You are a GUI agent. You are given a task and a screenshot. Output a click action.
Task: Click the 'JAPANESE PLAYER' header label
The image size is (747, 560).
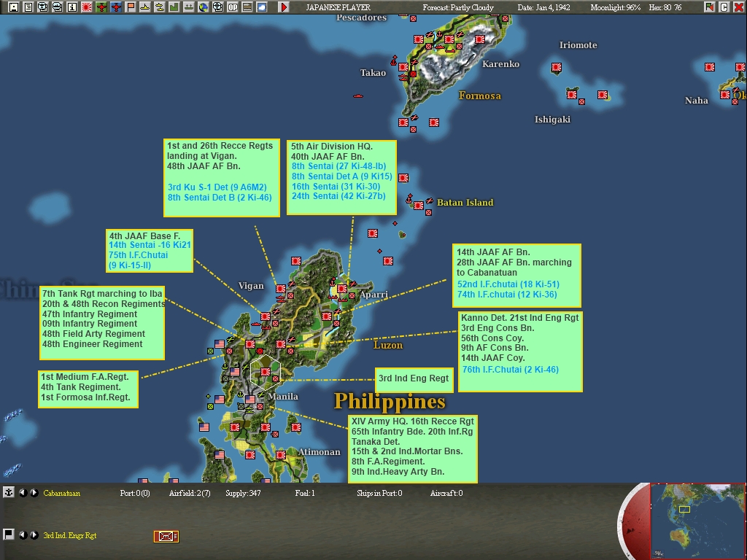click(338, 7)
